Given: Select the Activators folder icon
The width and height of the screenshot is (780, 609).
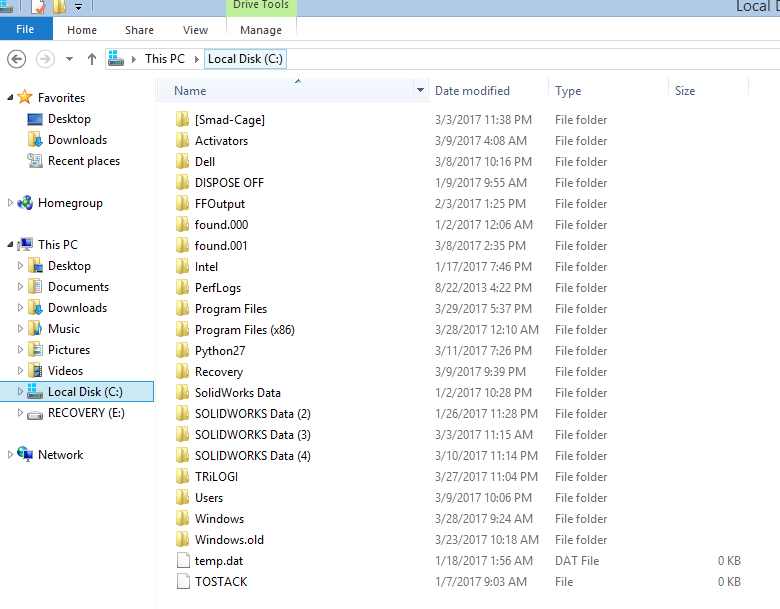Looking at the screenshot, I should [x=183, y=140].
